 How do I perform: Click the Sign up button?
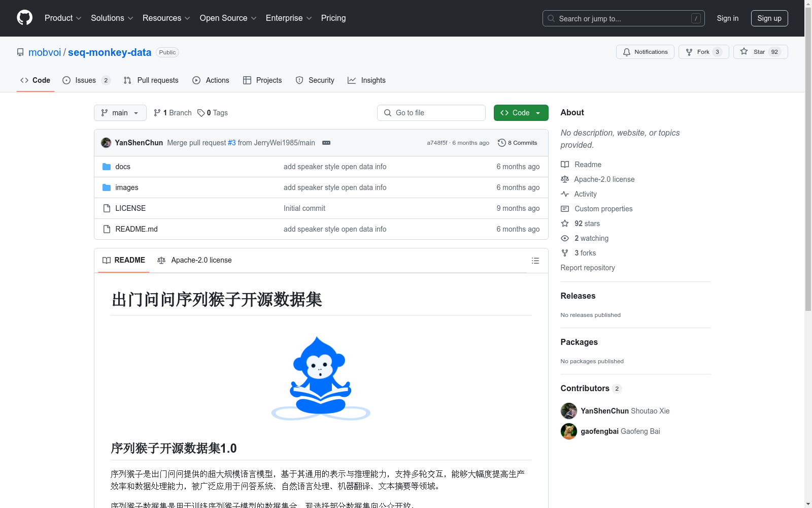pyautogui.click(x=769, y=18)
